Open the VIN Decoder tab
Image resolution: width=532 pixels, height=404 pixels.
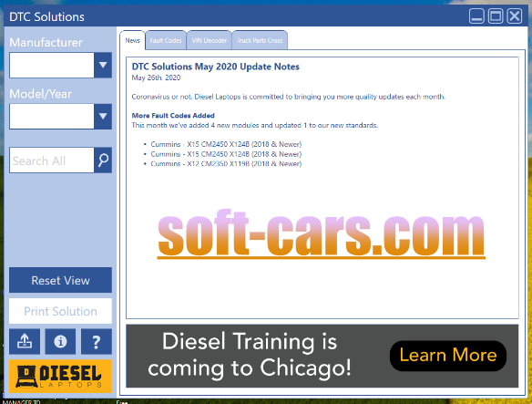209,40
